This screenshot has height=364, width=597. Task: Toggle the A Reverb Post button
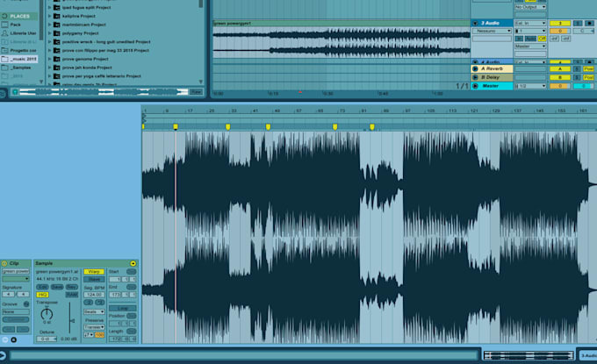coord(588,68)
